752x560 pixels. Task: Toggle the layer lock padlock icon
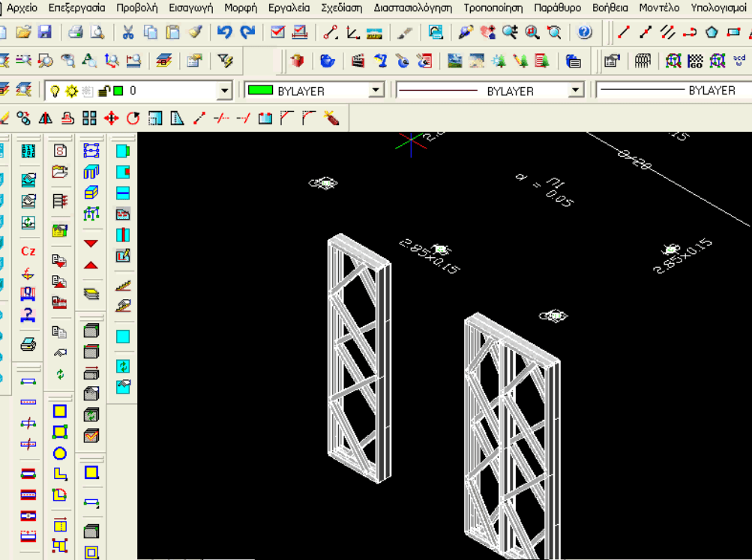(105, 91)
